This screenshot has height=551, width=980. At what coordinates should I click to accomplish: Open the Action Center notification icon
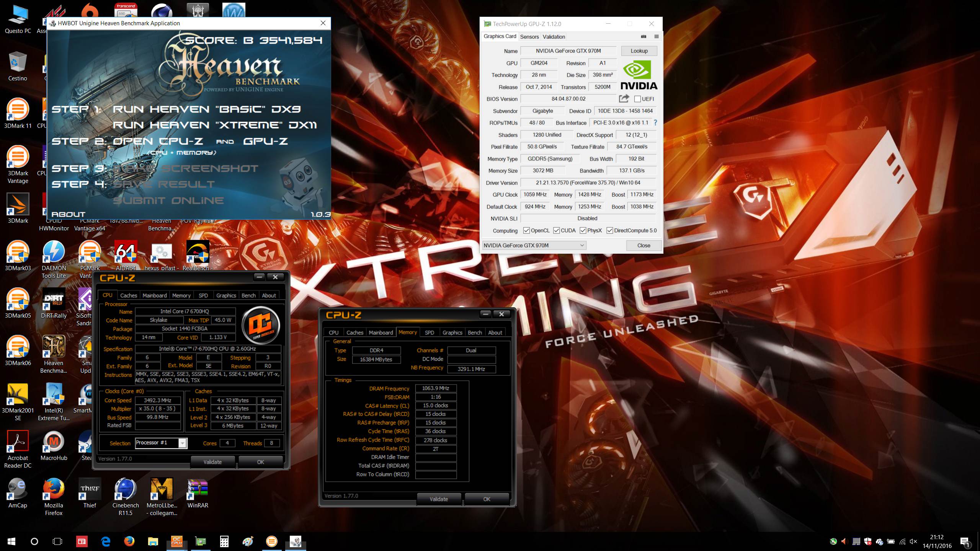[x=965, y=541]
